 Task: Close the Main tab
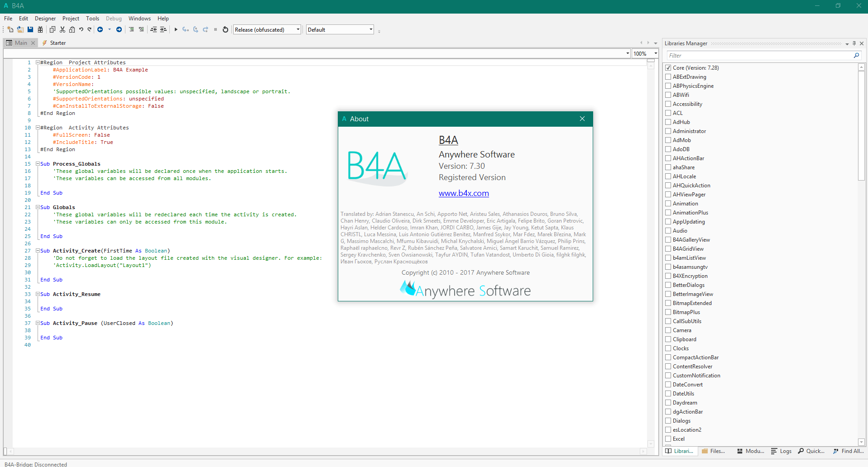point(33,43)
